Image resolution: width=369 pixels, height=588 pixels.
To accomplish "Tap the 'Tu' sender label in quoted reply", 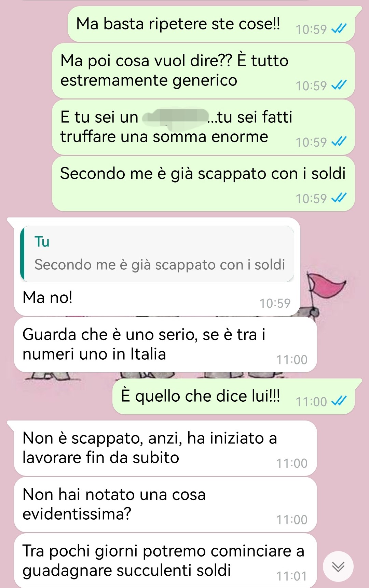I will (x=42, y=242).
